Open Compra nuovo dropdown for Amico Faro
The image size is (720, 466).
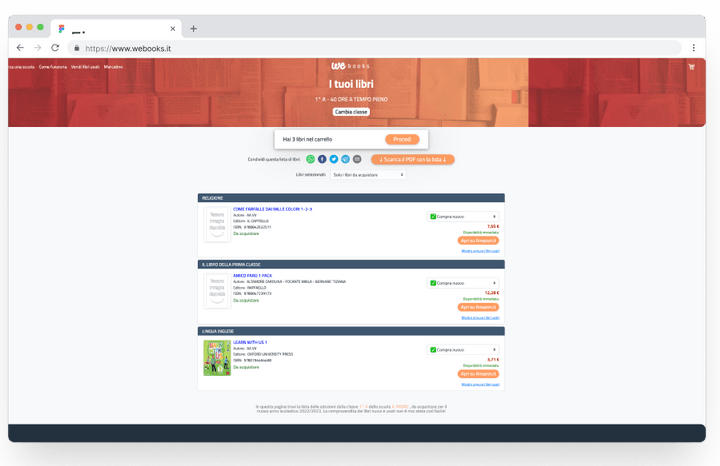point(463,283)
